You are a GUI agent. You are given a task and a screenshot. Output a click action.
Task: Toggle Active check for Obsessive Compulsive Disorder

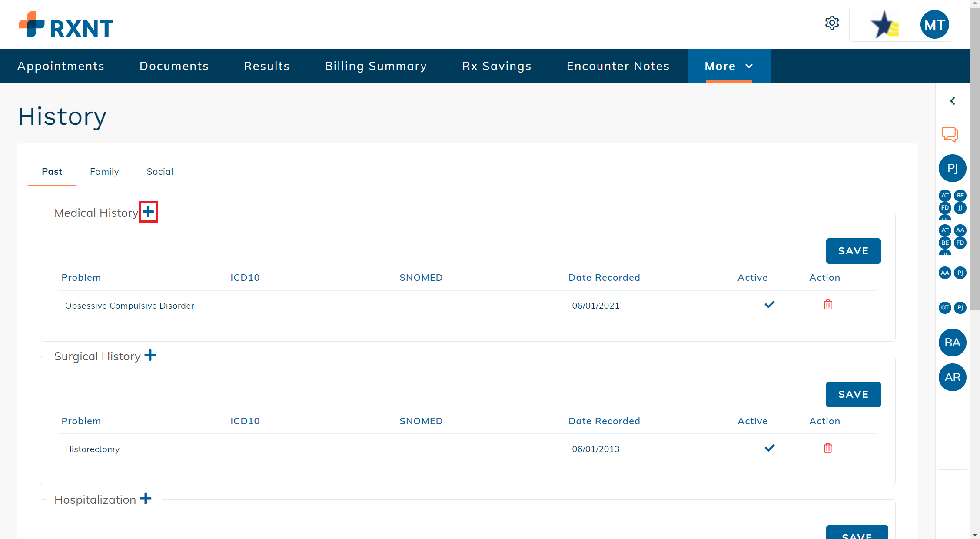[770, 305]
